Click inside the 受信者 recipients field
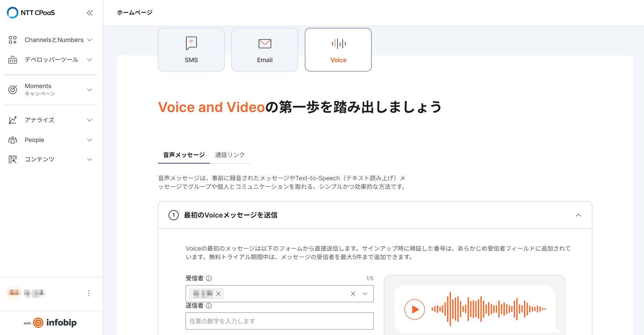The image size is (644, 335). tap(280, 294)
